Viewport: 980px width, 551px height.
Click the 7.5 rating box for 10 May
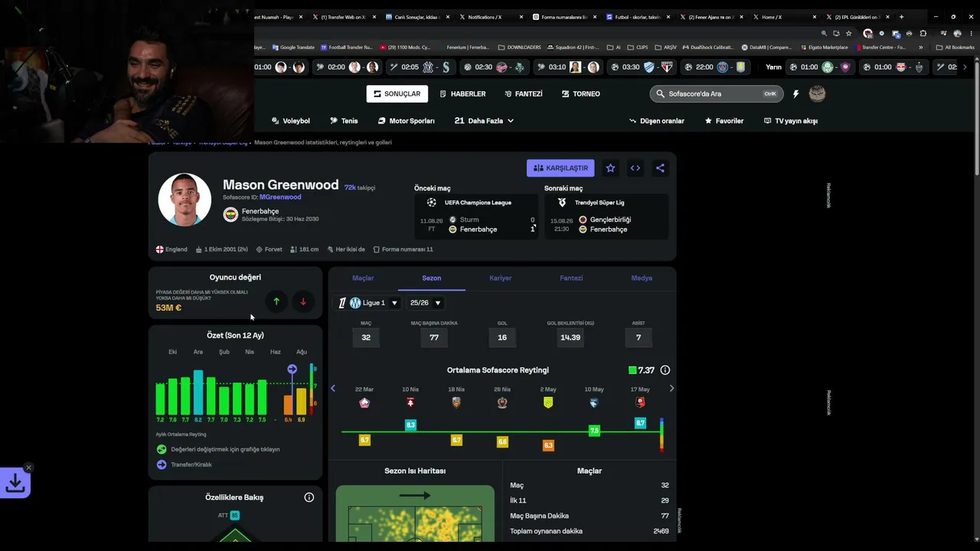pyautogui.click(x=594, y=431)
